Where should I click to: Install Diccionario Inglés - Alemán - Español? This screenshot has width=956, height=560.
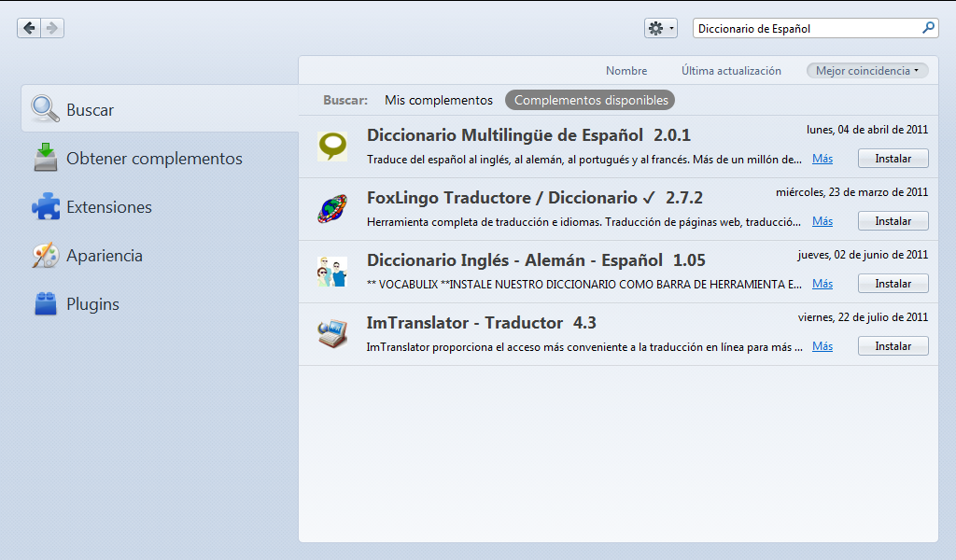coord(893,284)
